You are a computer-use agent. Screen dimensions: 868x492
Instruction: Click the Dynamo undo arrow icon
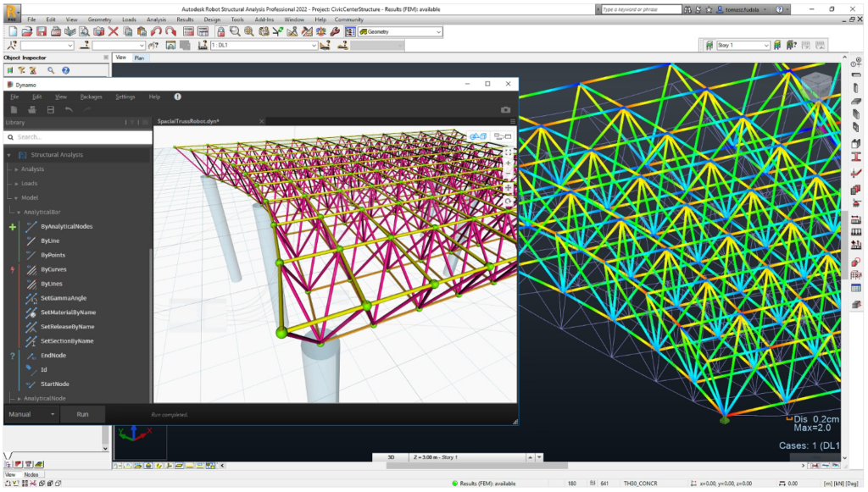[69, 110]
